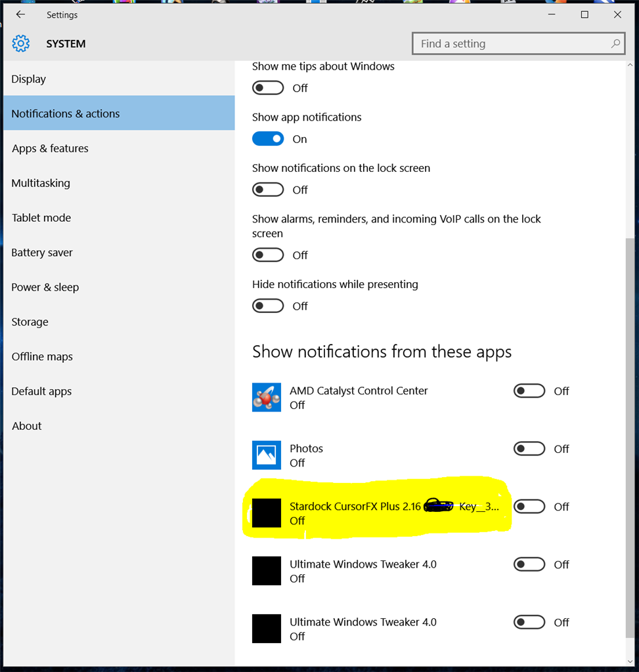Image resolution: width=639 pixels, height=672 pixels.
Task: Click the back arrow in Settings
Action: click(20, 14)
